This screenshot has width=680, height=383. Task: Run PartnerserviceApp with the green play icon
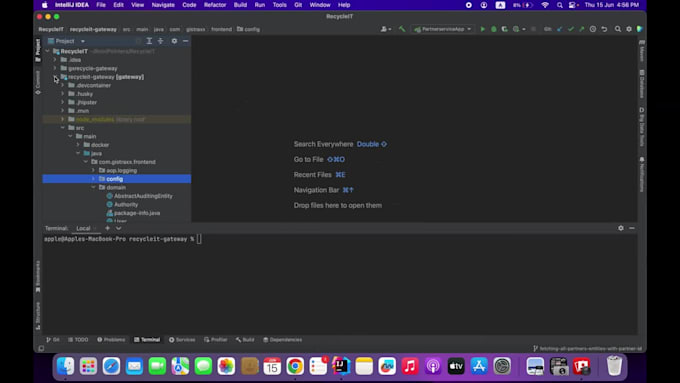(x=482, y=29)
